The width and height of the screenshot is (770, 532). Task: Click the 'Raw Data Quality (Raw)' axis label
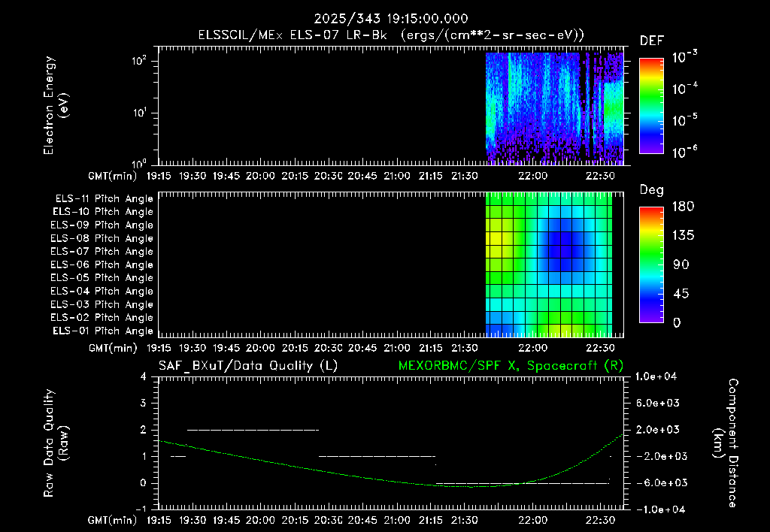click(56, 443)
